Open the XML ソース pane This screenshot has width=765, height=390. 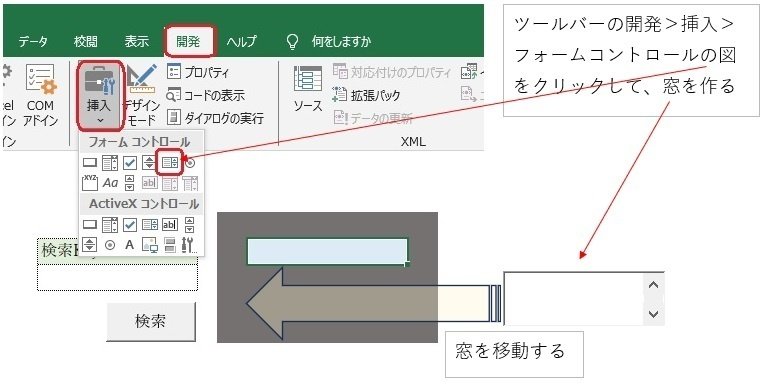(x=308, y=89)
